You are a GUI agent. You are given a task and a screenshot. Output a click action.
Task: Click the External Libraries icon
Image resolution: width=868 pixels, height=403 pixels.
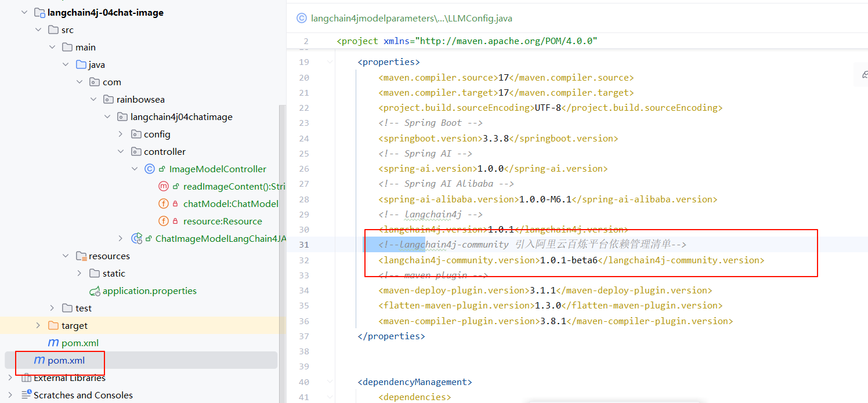26,378
